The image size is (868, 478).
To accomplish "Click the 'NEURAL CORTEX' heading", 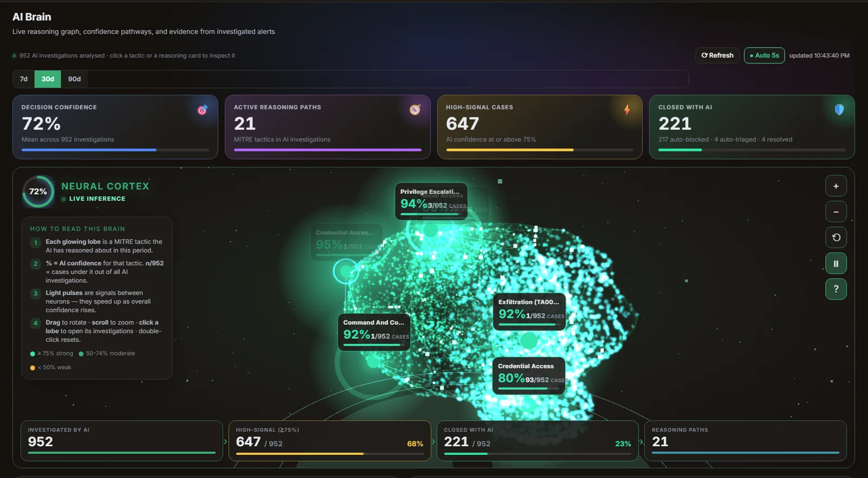I will [105, 186].
